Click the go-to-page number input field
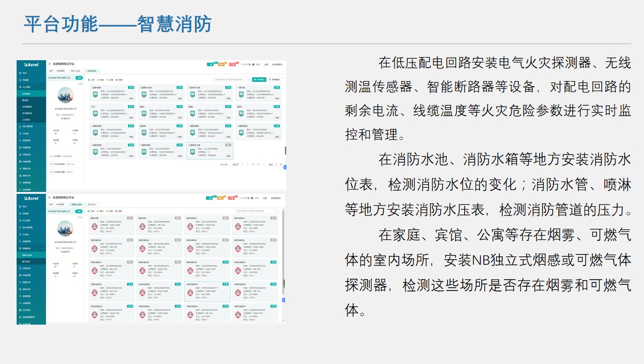Screen dimensions: 644x364 [x=276, y=164]
